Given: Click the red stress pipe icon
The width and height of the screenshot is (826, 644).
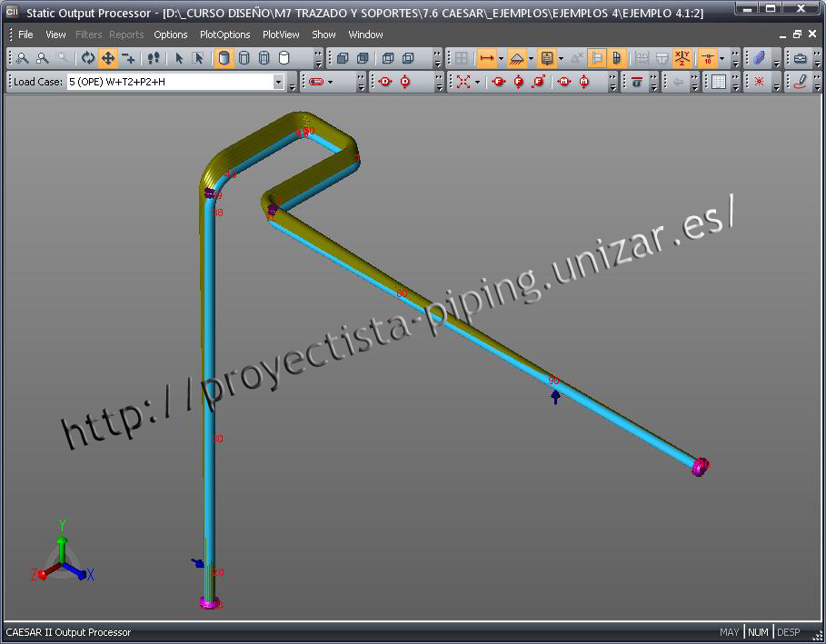Looking at the screenshot, I should pyautogui.click(x=316, y=82).
